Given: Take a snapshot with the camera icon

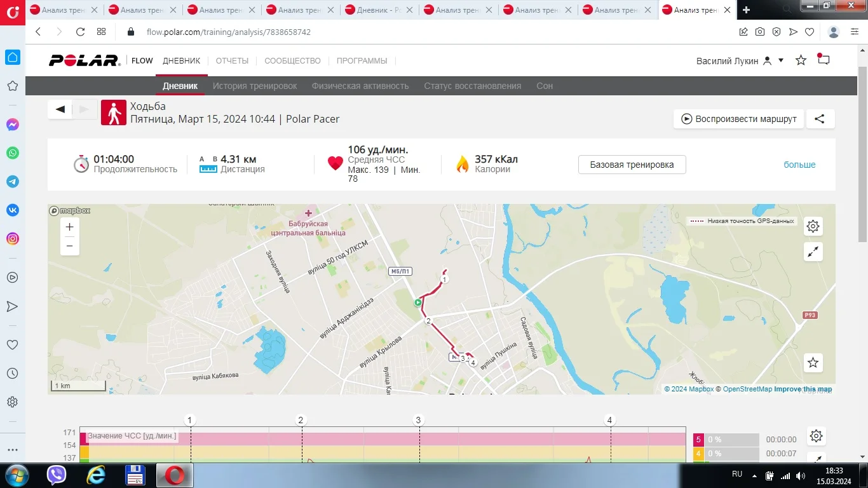Looking at the screenshot, I should (x=760, y=32).
